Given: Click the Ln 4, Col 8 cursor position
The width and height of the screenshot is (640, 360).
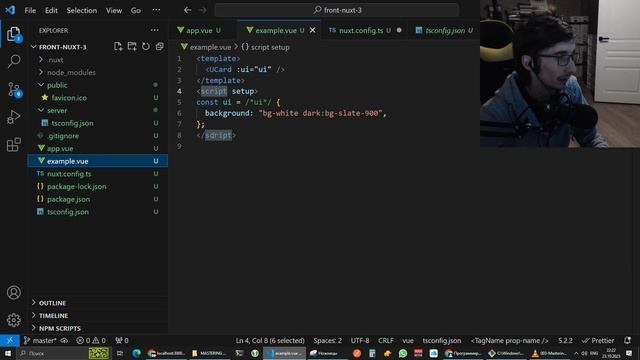Looking at the screenshot, I should [x=270, y=340].
